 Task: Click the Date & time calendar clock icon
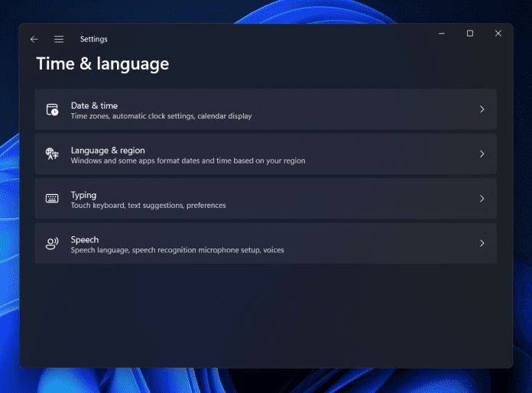tap(52, 109)
